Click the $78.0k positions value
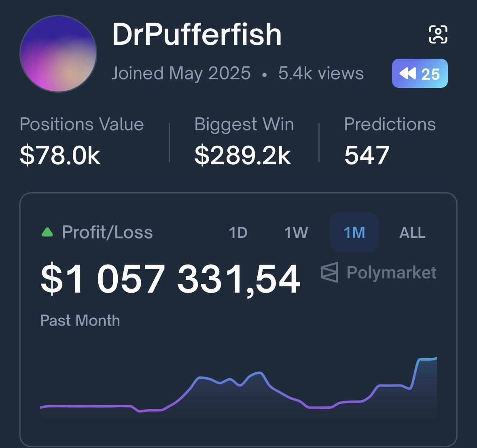 (x=60, y=155)
